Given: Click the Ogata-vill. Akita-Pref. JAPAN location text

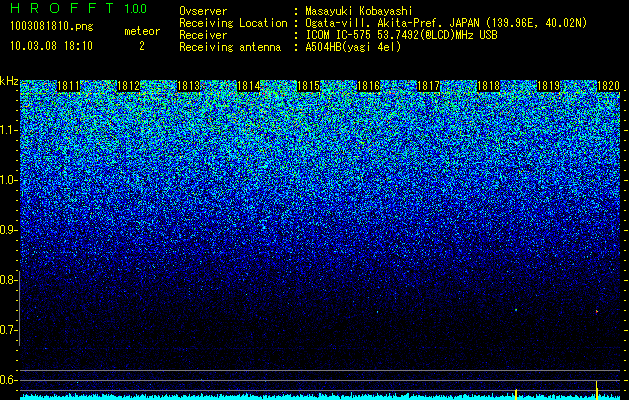Looking at the screenshot, I should [x=446, y=23].
